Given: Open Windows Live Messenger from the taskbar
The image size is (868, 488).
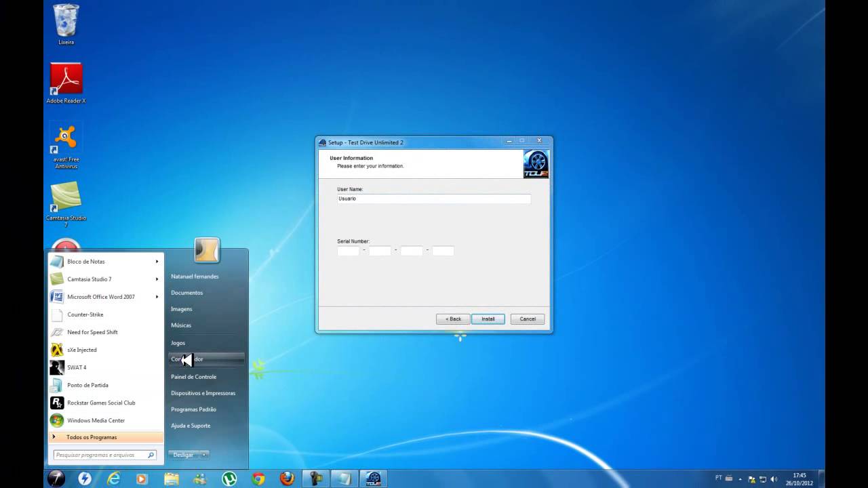Looking at the screenshot, I should (200, 479).
